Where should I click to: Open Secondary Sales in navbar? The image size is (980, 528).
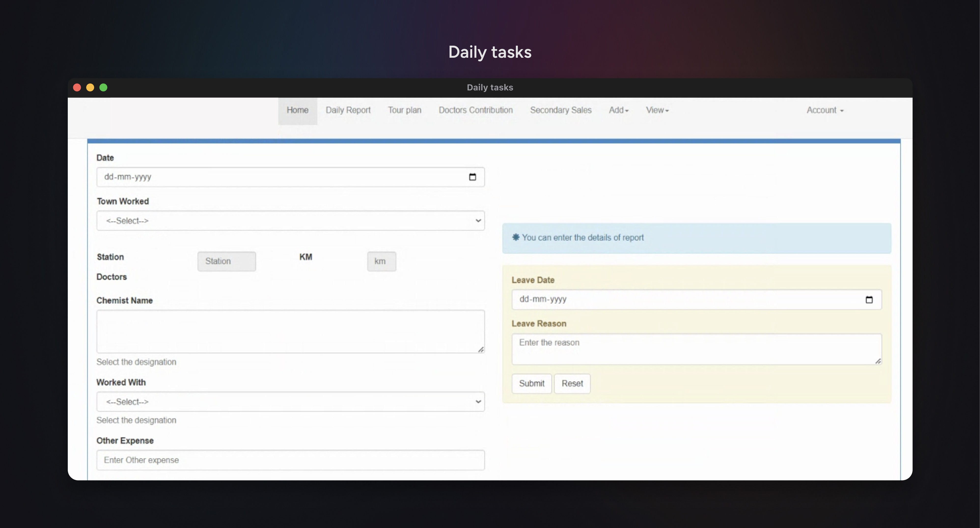(x=560, y=110)
